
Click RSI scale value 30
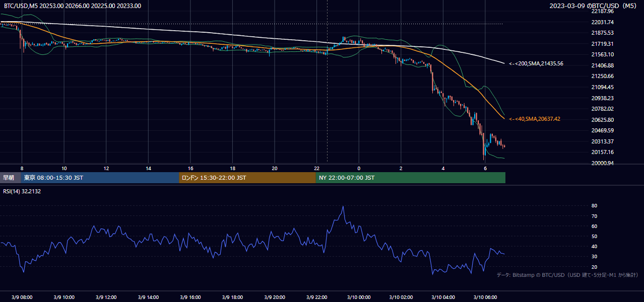[x=594, y=257]
